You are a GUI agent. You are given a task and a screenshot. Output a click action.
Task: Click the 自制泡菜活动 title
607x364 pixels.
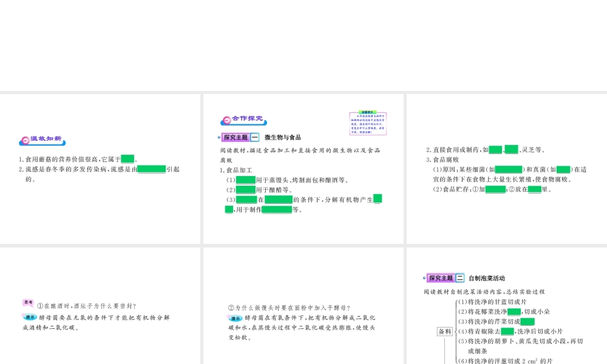click(x=487, y=278)
